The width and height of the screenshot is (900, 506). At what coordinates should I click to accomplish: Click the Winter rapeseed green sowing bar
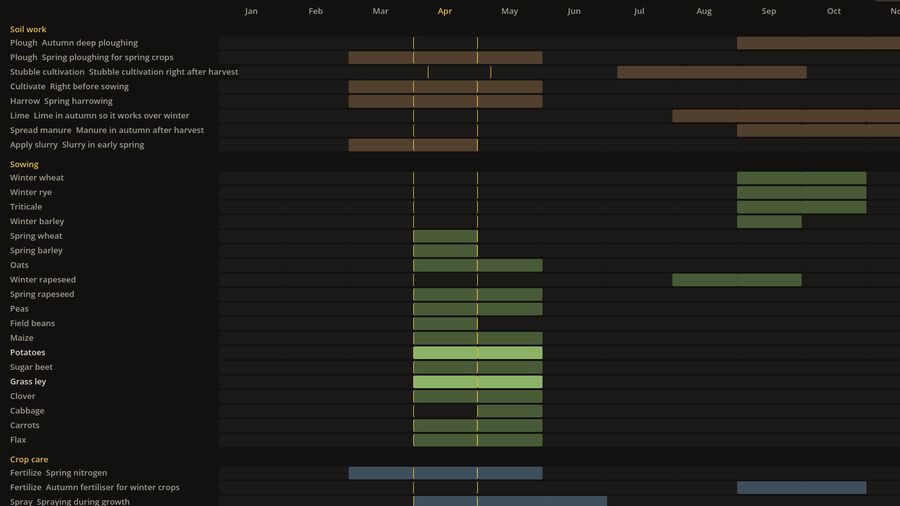click(x=737, y=279)
